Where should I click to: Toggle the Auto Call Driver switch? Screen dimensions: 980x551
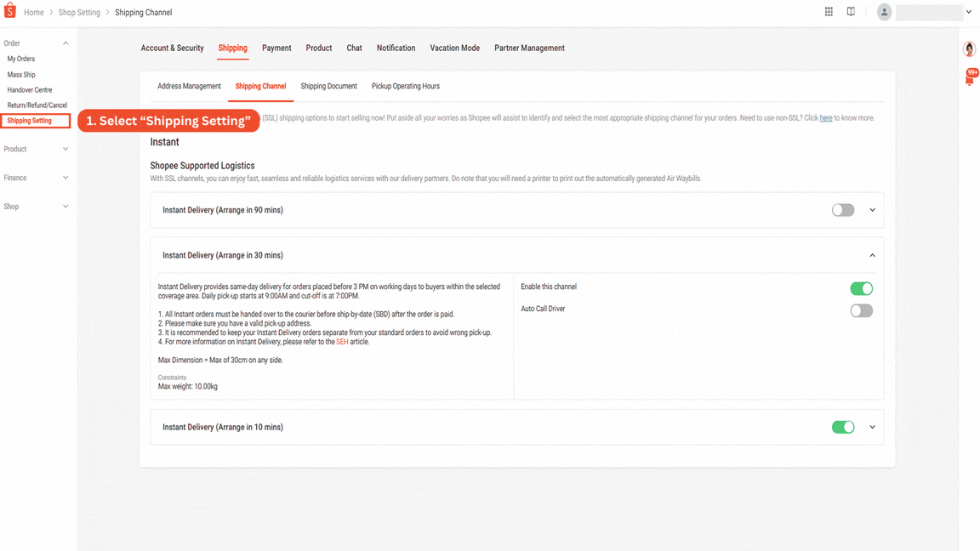tap(861, 310)
